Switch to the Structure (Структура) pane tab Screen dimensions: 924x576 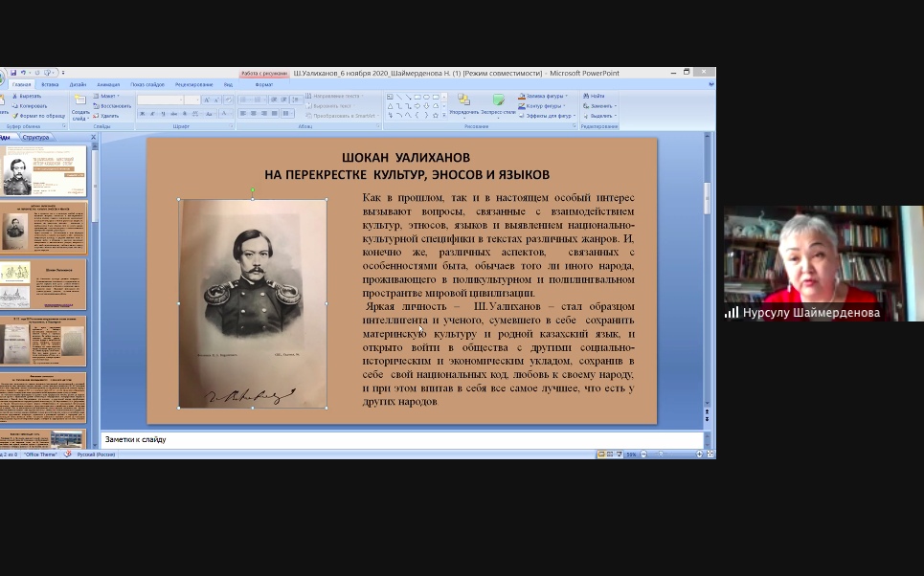coord(35,137)
